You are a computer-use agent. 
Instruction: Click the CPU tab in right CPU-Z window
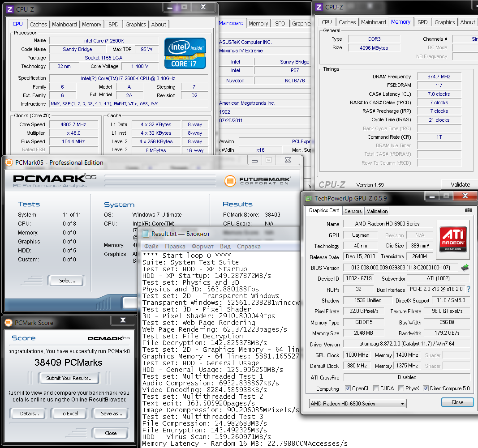327,22
